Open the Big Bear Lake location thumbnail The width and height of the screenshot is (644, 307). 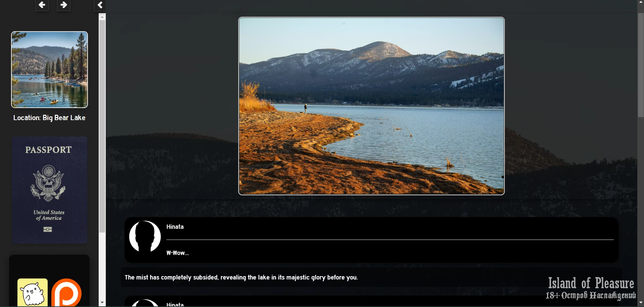(x=49, y=70)
